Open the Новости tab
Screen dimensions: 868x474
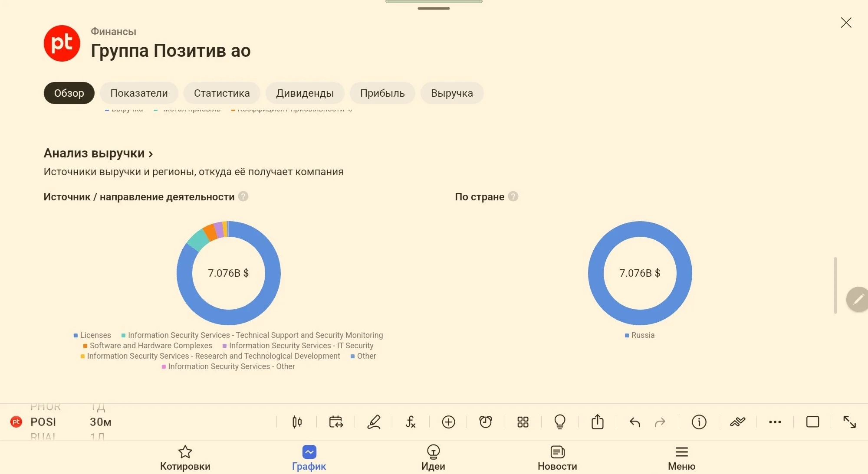[x=557, y=458]
